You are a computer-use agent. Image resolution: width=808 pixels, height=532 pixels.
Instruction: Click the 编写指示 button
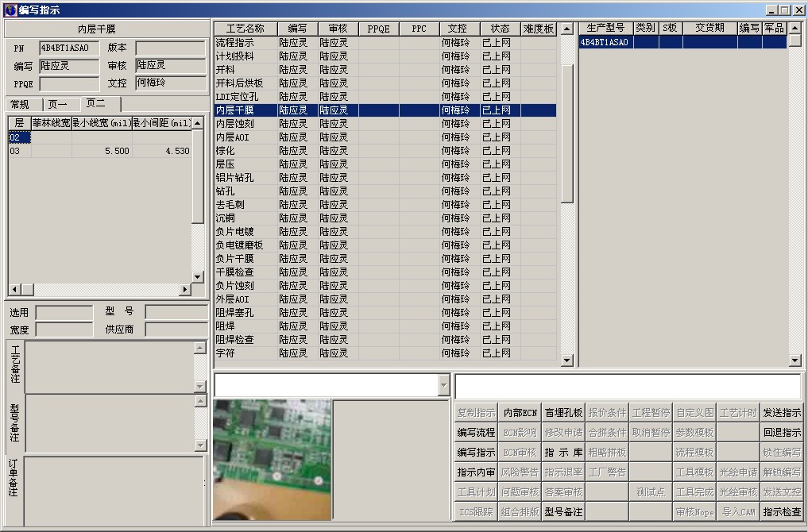coord(476,452)
